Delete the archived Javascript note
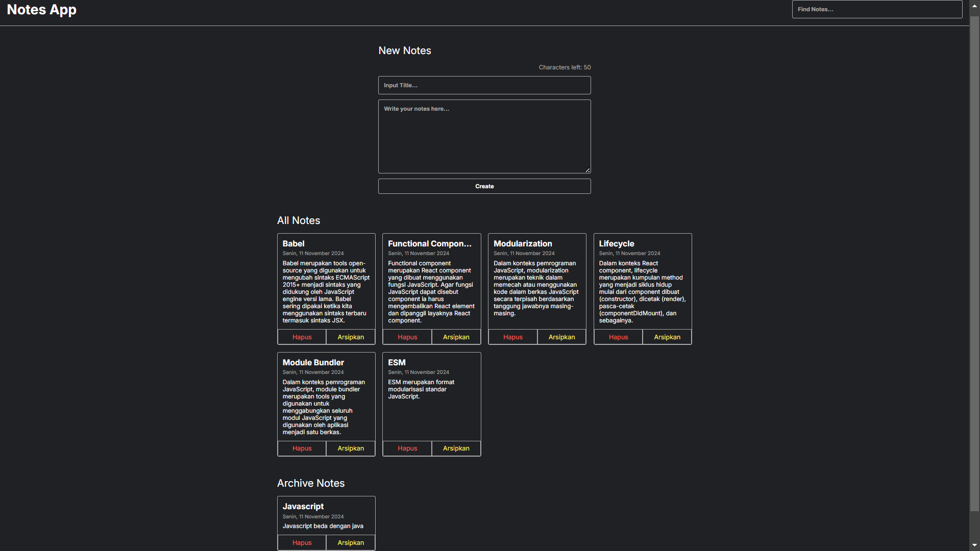 [302, 543]
